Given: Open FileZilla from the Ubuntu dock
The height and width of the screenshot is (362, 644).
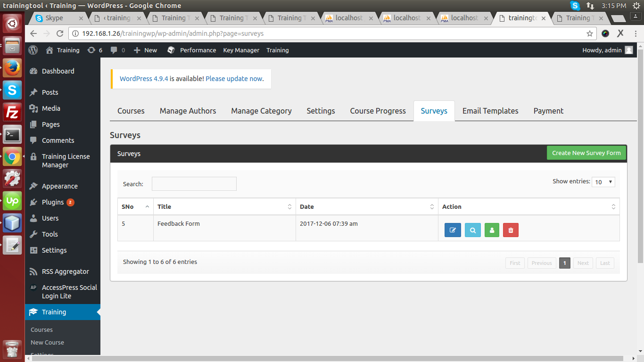Looking at the screenshot, I should point(12,113).
